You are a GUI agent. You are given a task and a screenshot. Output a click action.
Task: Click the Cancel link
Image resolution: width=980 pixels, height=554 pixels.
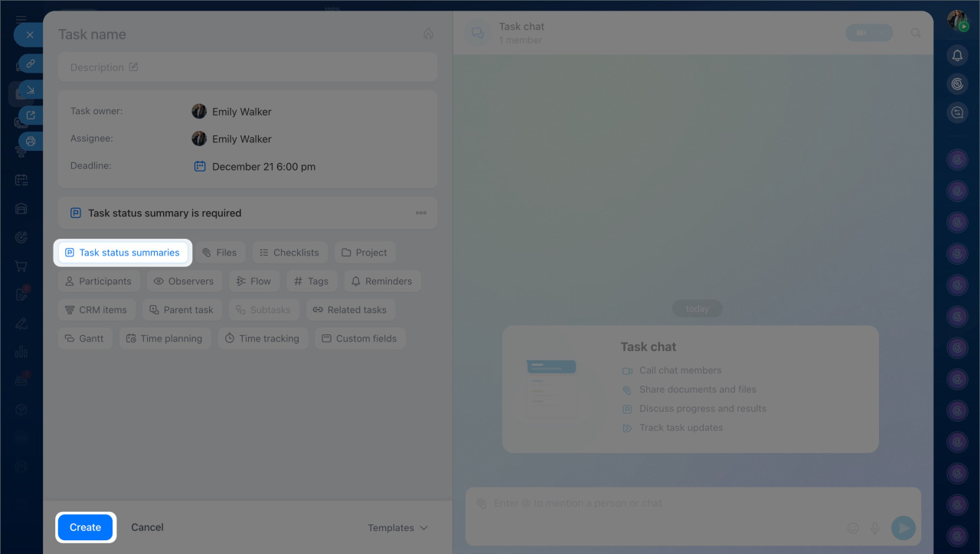tap(147, 527)
